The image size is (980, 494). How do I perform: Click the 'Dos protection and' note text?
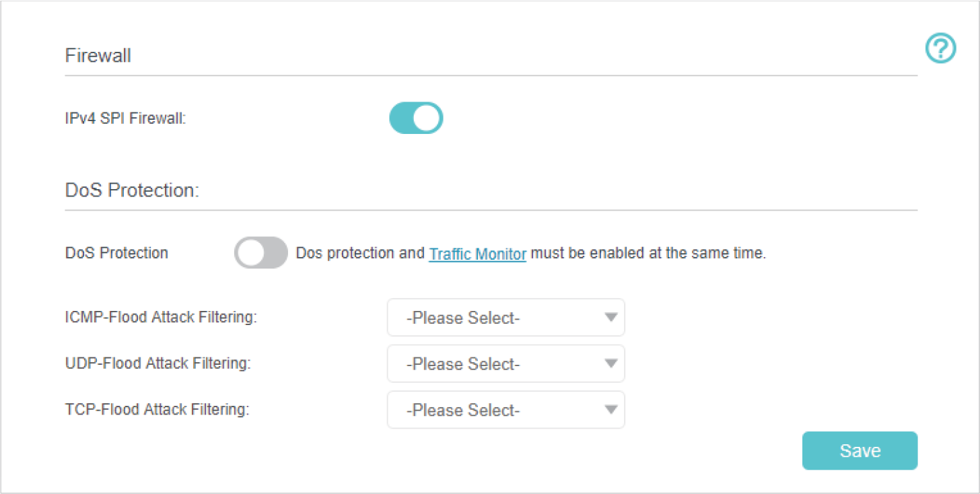360,254
